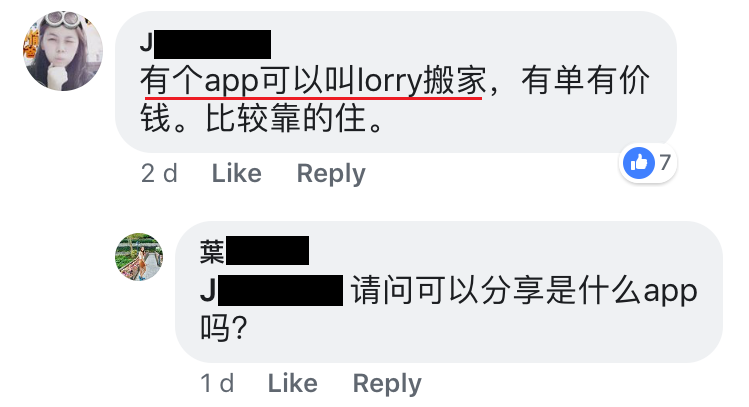
Task: Click the reply text 请问可以分享是什么app
Action: click(524, 290)
